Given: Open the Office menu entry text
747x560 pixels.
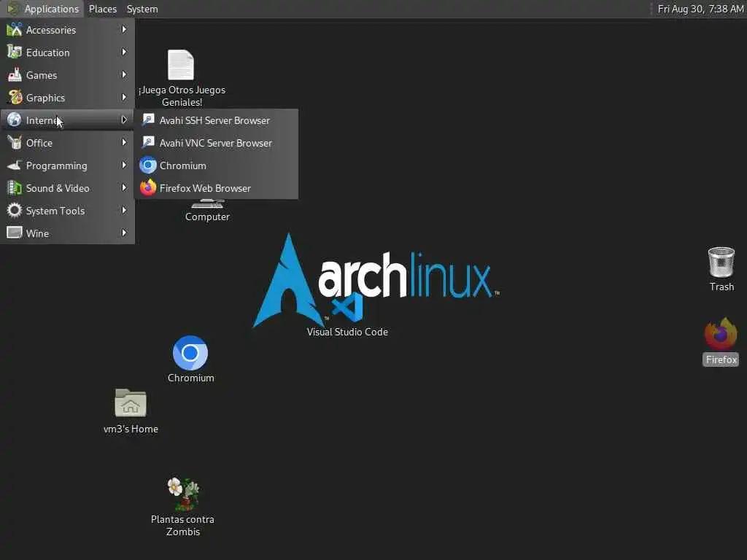Looking at the screenshot, I should (x=39, y=143).
